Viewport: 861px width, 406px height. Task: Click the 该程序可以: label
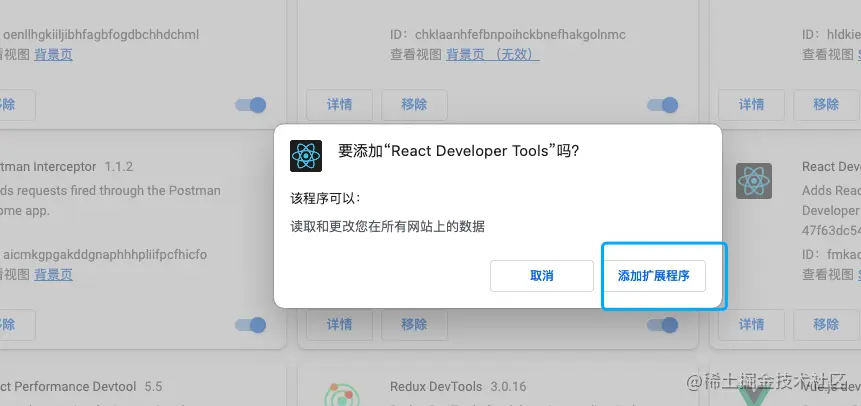[x=326, y=198]
